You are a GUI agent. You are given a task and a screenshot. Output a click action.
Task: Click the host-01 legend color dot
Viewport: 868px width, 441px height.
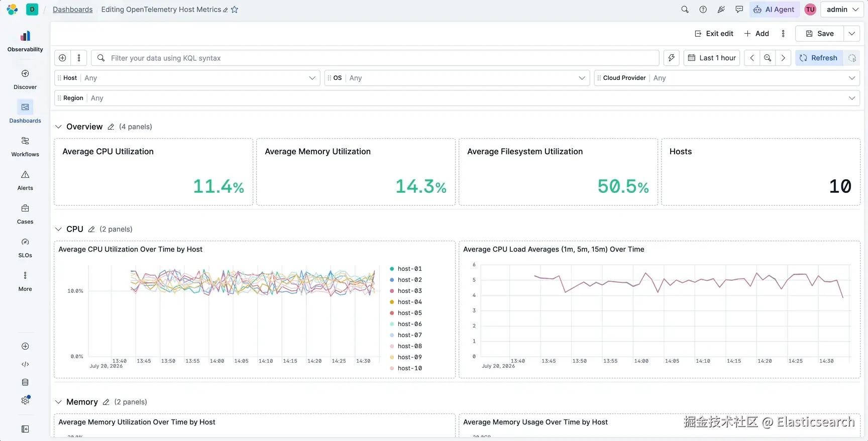(392, 269)
